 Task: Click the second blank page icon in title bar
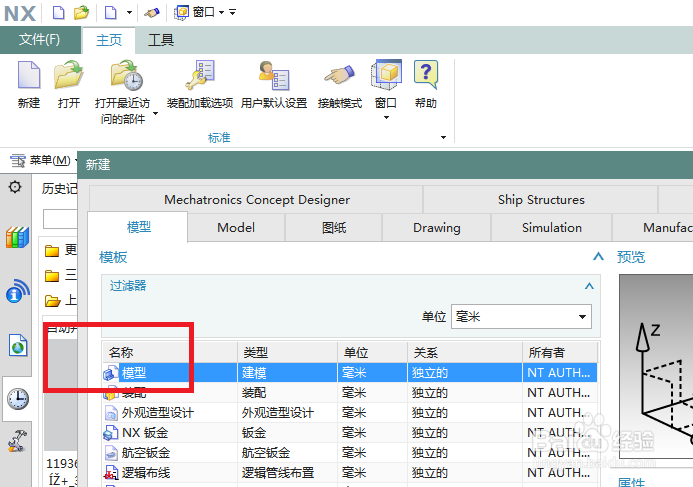[110, 12]
